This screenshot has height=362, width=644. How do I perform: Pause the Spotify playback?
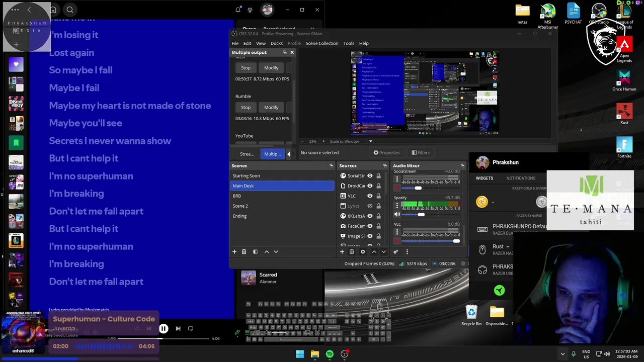click(x=164, y=329)
